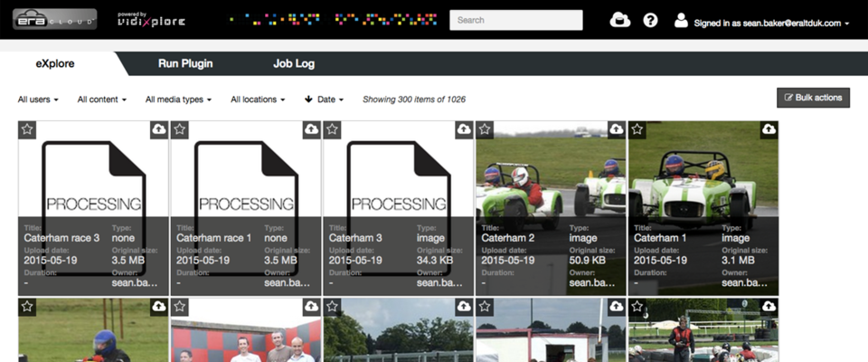The width and height of the screenshot is (868, 362).
Task: Toggle sort direction arrow beside Date
Action: tap(308, 100)
